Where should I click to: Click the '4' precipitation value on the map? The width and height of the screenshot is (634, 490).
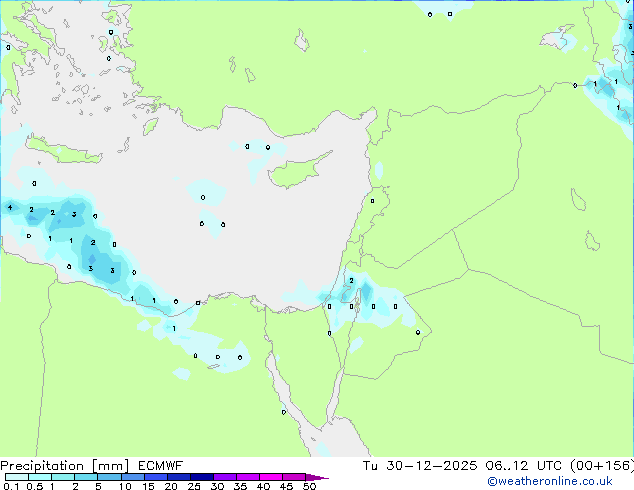click(10, 208)
